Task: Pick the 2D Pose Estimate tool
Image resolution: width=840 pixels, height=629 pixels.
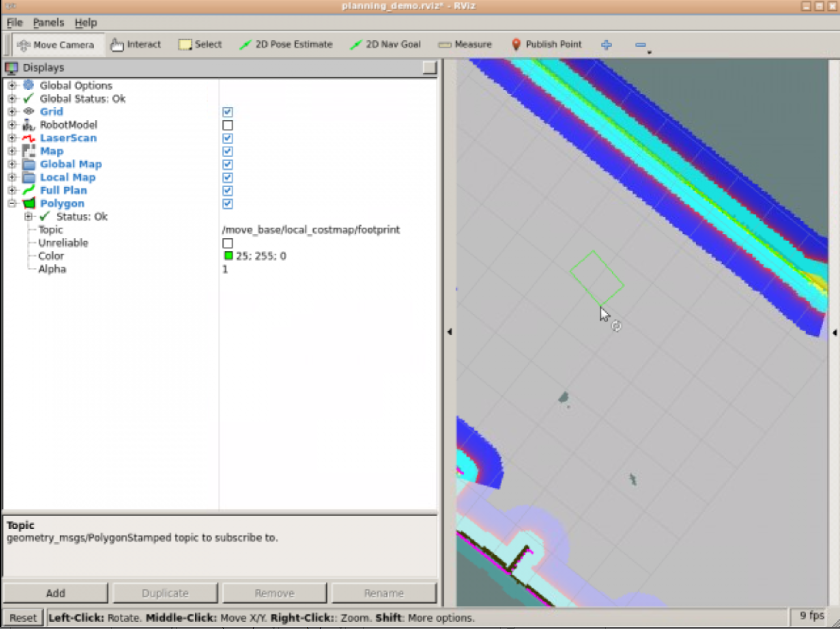Action: 286,44
